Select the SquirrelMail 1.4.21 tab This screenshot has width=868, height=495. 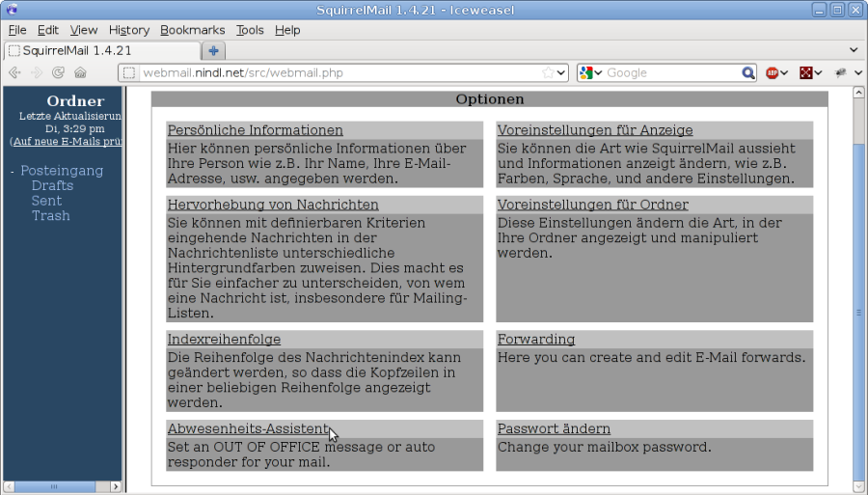click(102, 51)
